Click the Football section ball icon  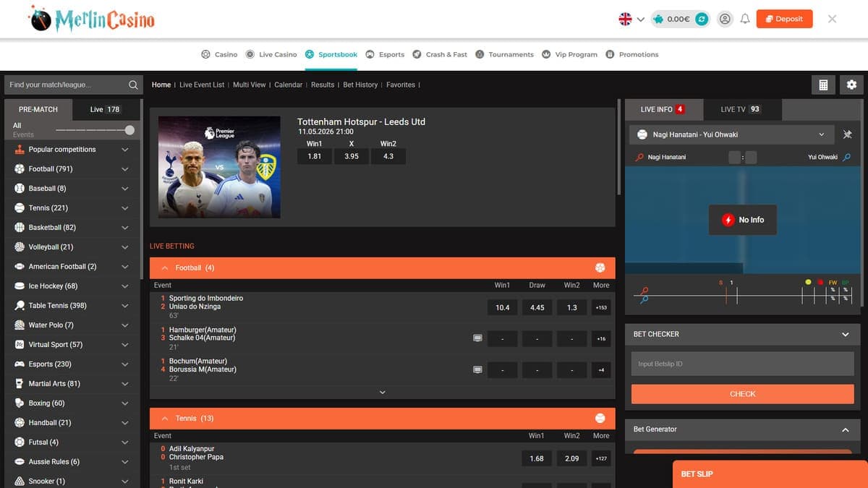[x=600, y=267]
